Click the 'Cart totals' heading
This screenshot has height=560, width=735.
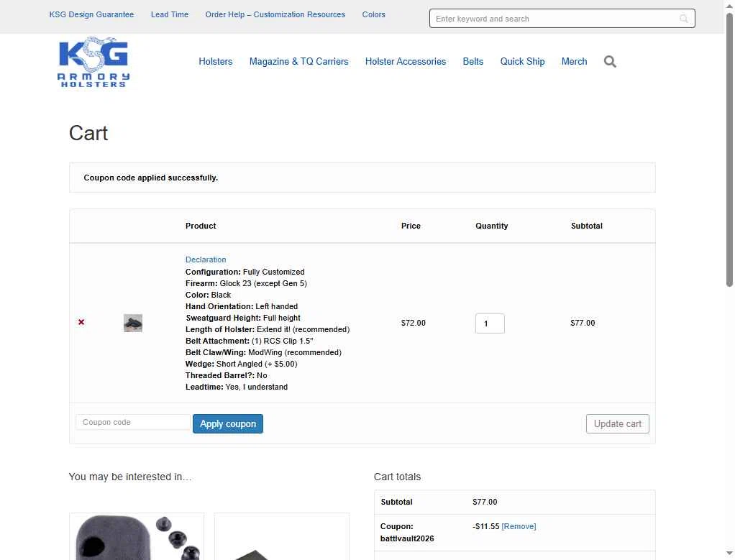398,477
